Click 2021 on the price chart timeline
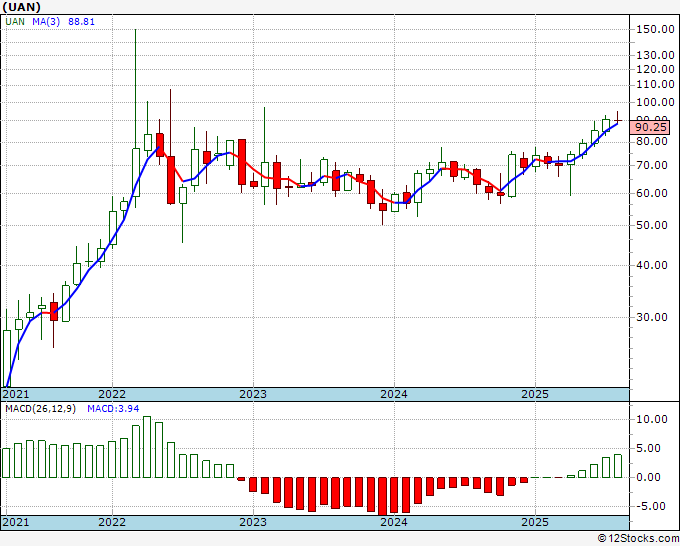This screenshot has height=546, width=680. pyautogui.click(x=16, y=394)
